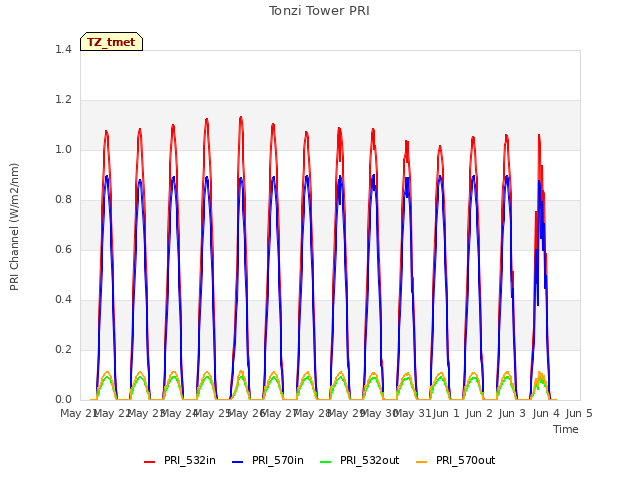
Task: Click the noisy red peak near Jun 4
Action: [x=539, y=135]
